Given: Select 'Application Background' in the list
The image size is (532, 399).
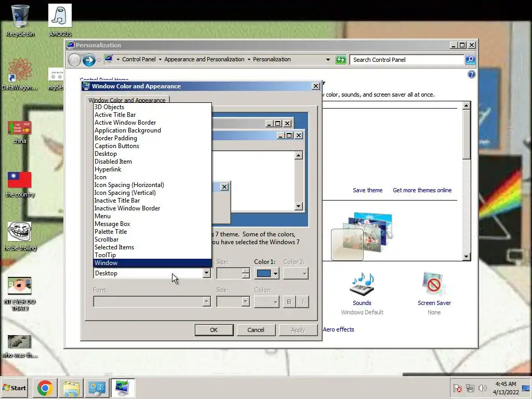Looking at the screenshot, I should point(152,130).
